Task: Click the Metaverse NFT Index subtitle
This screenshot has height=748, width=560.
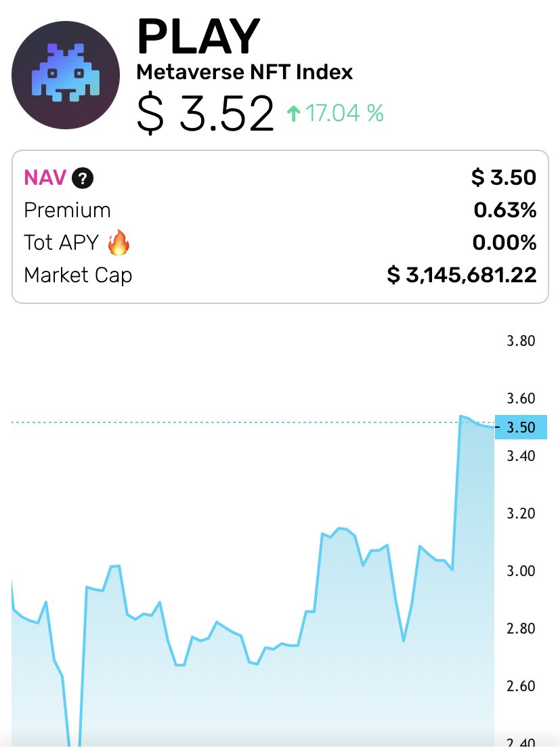Action: 244,72
